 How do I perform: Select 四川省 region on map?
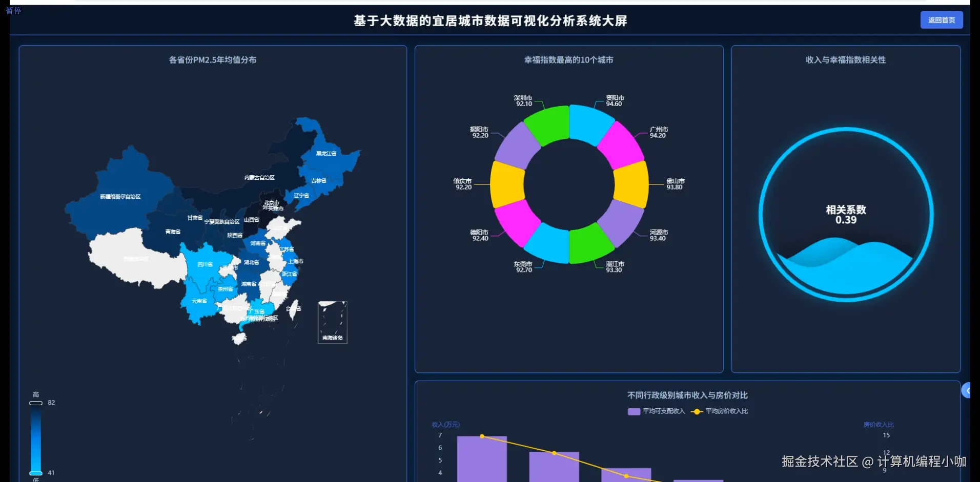click(x=205, y=265)
